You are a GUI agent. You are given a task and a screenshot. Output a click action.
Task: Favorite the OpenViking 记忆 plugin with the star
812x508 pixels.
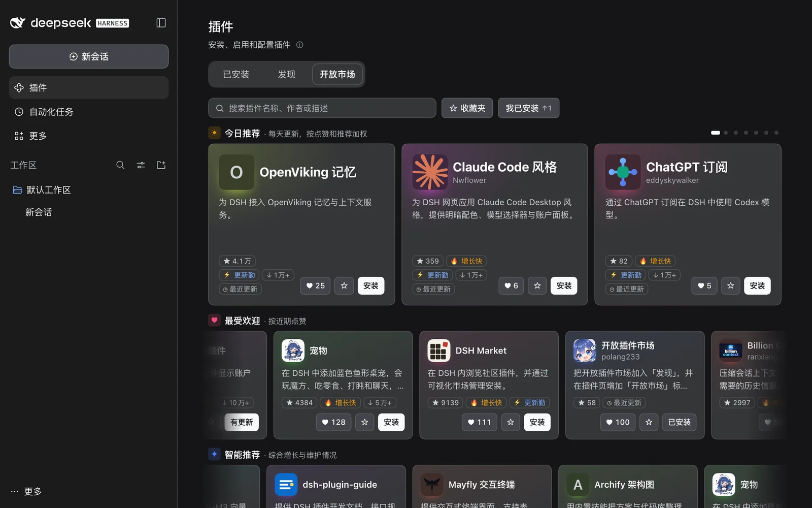tap(344, 285)
